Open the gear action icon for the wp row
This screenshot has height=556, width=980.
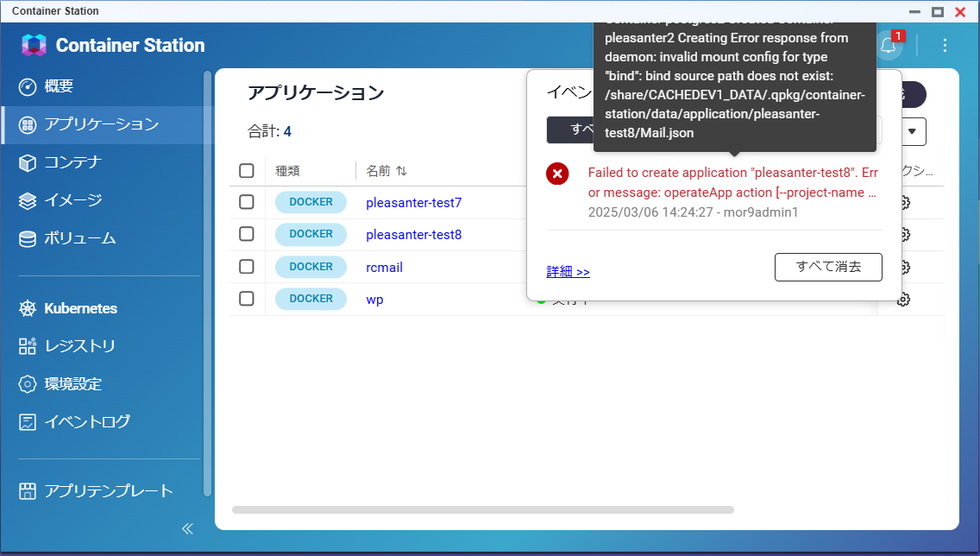(x=904, y=300)
